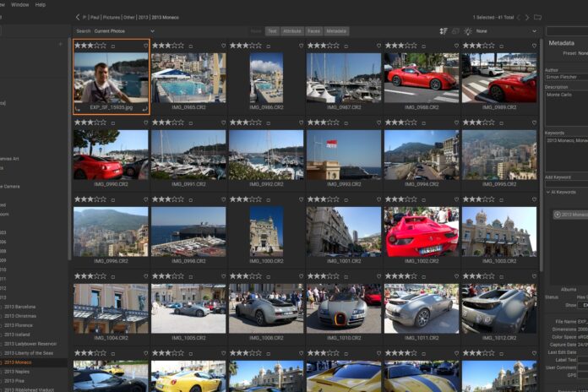The width and height of the screenshot is (588, 392).
Task: Click the color label square on IMG_0986.CR2
Action: pos(269,46)
